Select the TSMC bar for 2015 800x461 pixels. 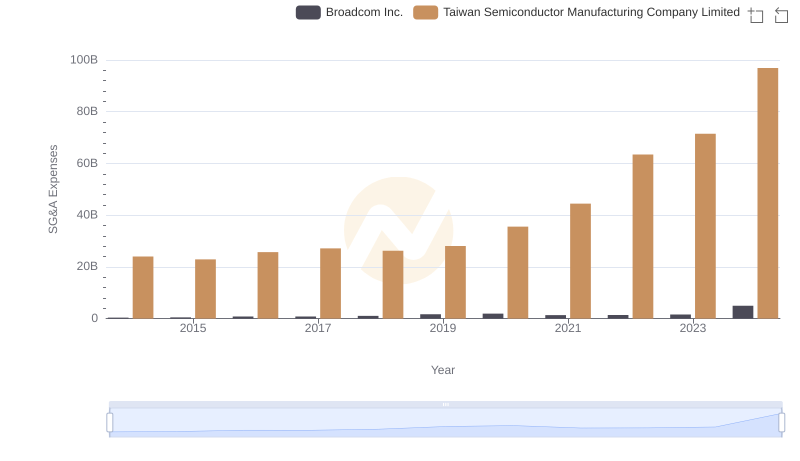coord(205,289)
